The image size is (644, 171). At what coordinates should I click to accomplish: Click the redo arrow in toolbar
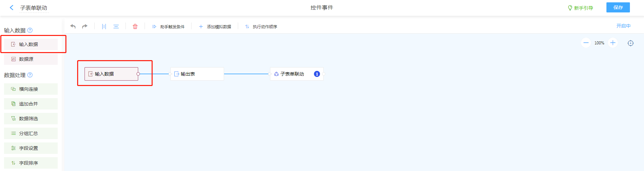tap(85, 27)
